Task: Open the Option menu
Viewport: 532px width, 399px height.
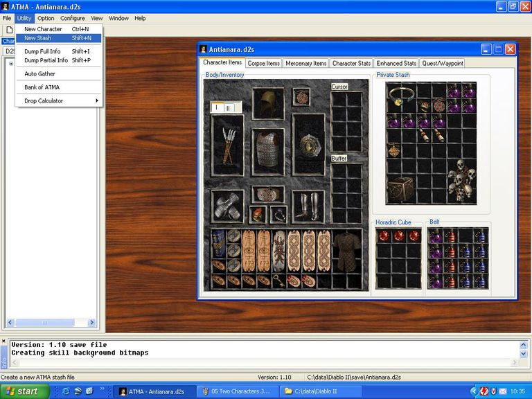Action: [46, 18]
